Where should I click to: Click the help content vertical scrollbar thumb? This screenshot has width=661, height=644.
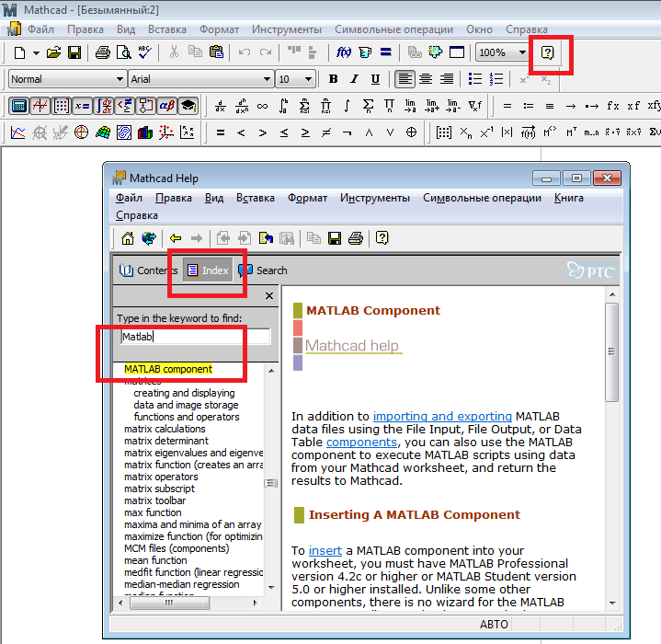[x=611, y=351]
